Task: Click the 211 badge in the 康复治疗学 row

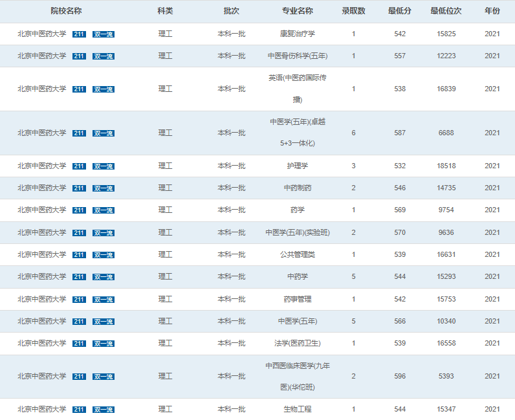Action: 79,34
